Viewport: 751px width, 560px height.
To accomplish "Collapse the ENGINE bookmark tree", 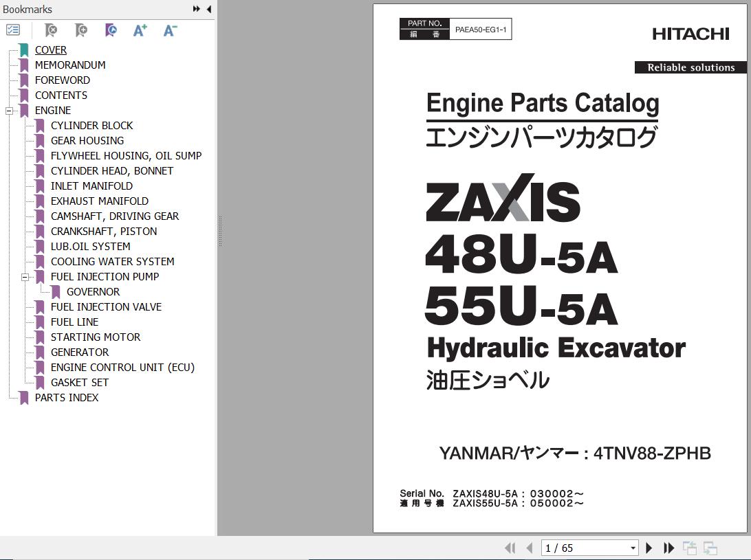I will click(x=9, y=111).
